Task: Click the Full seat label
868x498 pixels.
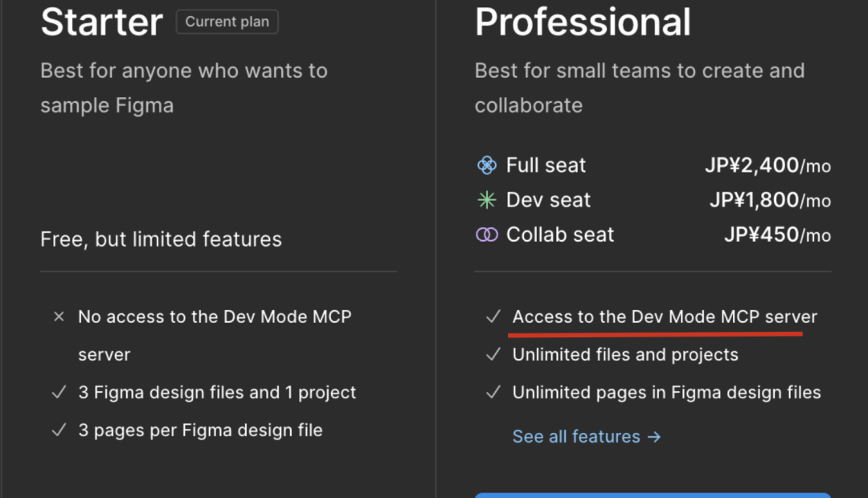Action: click(546, 165)
